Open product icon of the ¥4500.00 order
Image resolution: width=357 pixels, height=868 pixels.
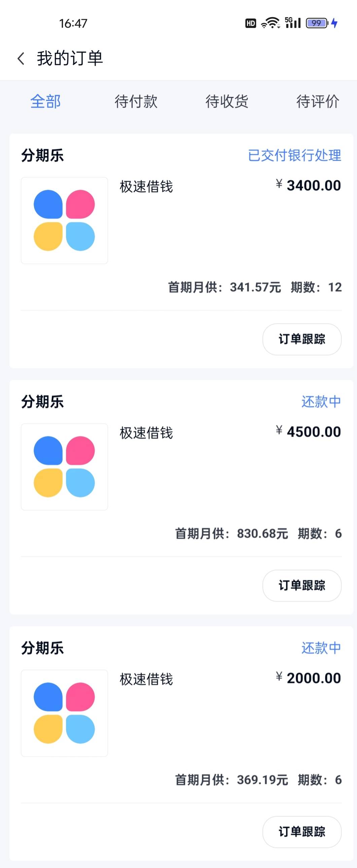pyautogui.click(x=64, y=467)
